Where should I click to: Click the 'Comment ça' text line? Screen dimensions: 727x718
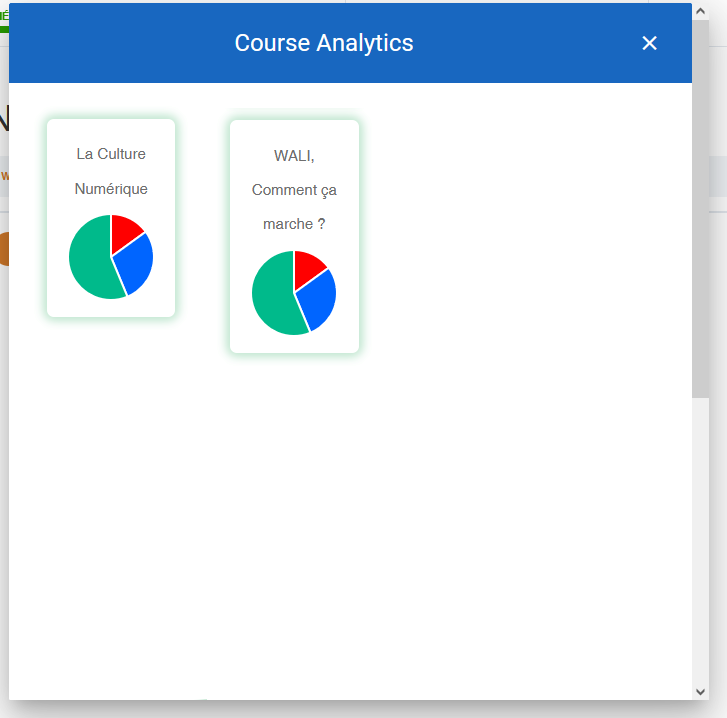[294, 190]
